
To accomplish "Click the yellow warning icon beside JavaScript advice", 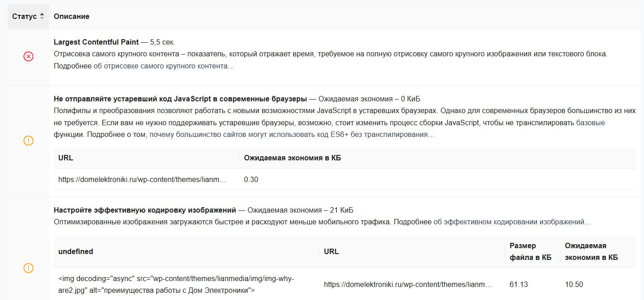I will coord(28,141).
